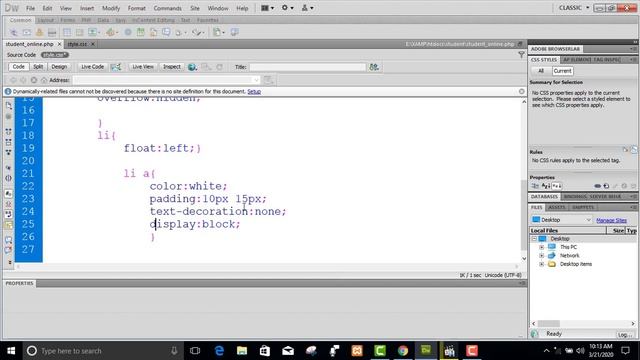The image size is (640, 360).
Task: Open the Modify menu
Action: (111, 8)
